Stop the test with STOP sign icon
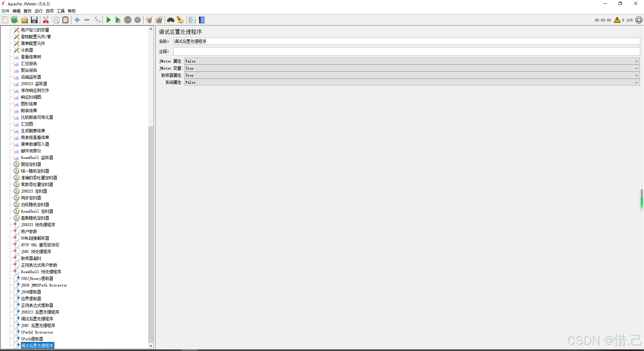 pyautogui.click(x=128, y=20)
